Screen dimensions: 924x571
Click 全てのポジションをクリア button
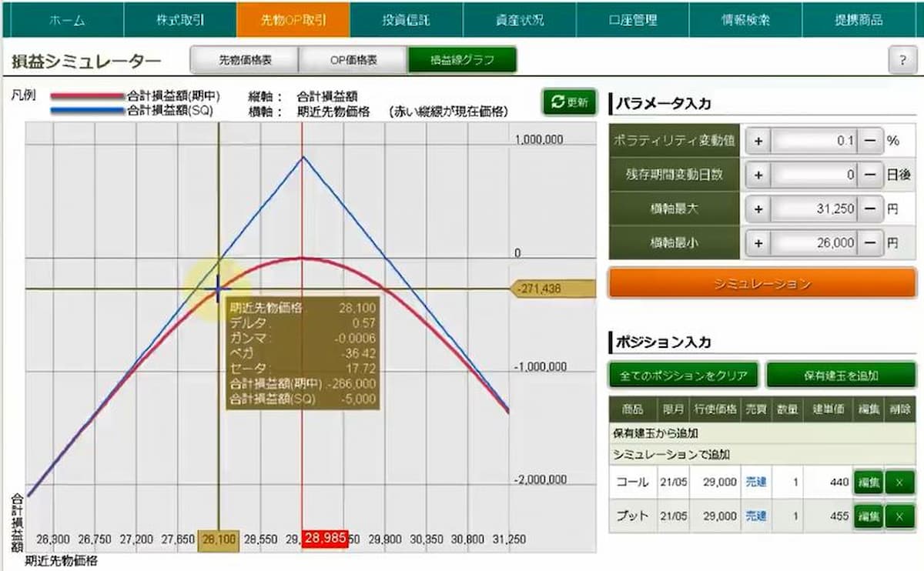coord(684,376)
